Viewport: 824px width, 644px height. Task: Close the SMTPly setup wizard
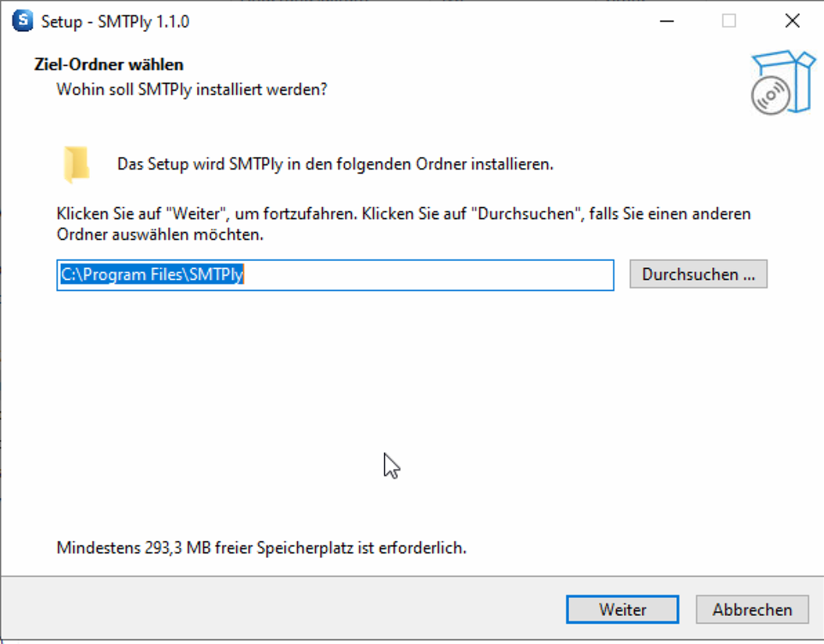pos(793,21)
